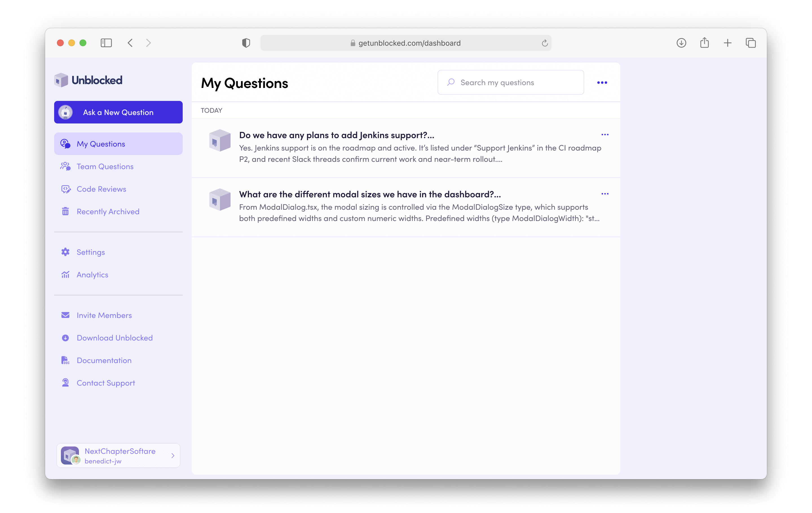The height and width of the screenshot is (513, 812).
Task: Click the Code Reviews icon in sidebar
Action: (x=65, y=189)
